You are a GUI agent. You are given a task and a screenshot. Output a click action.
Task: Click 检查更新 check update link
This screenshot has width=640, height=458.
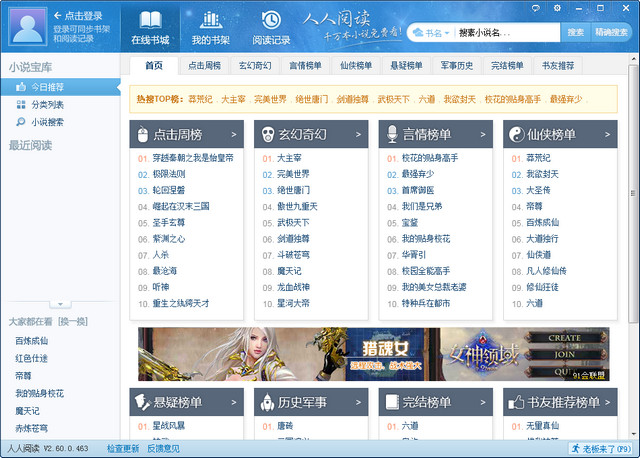[x=123, y=449]
